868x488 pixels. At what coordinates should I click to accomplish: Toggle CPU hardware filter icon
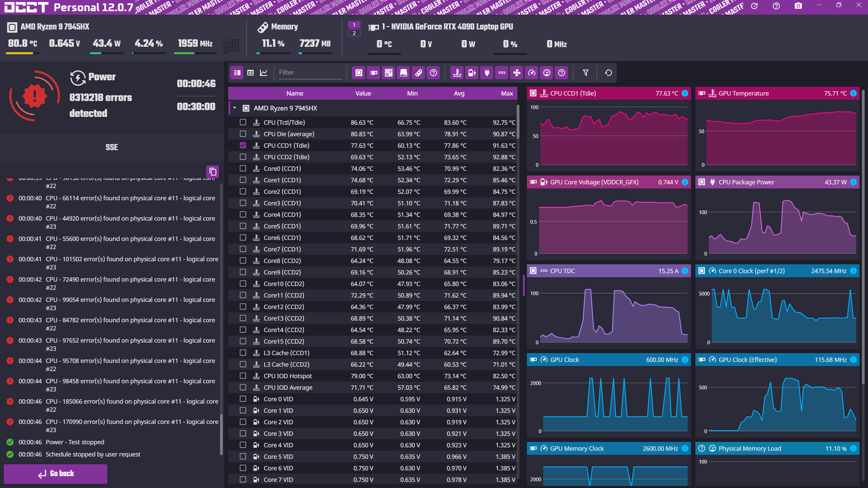click(x=359, y=73)
